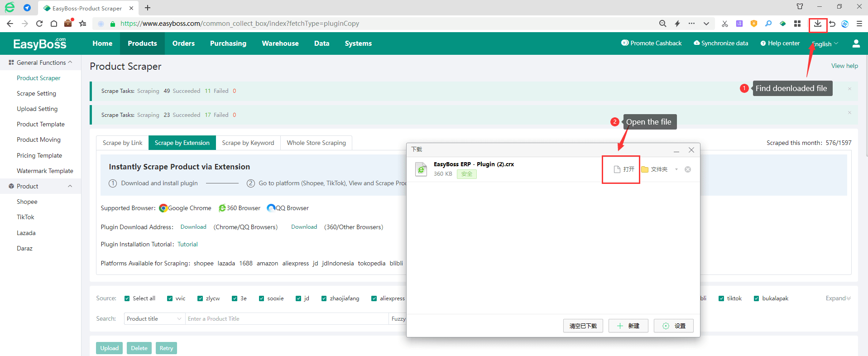Click the blue compass pinned tab icon
Image resolution: width=868 pixels, height=356 pixels.
tap(27, 8)
